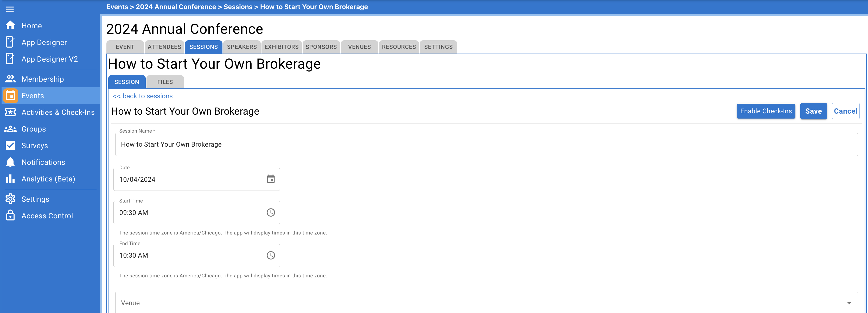The width and height of the screenshot is (868, 313).
Task: Open the date picker calendar icon
Action: (x=271, y=179)
